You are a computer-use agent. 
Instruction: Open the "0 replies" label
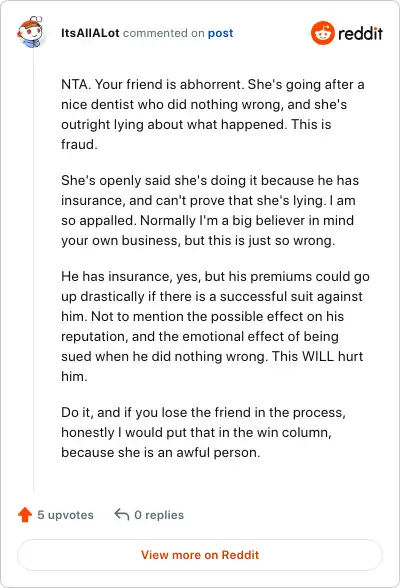pyautogui.click(x=159, y=515)
